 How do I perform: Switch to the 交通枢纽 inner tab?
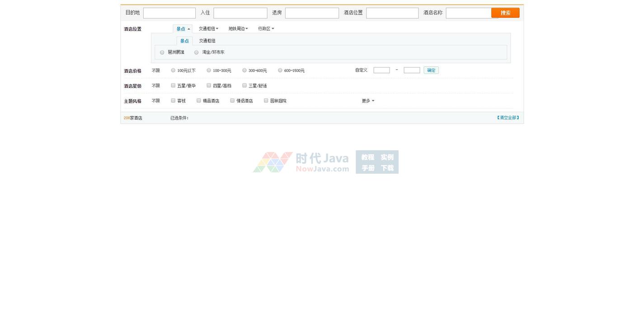(x=207, y=41)
